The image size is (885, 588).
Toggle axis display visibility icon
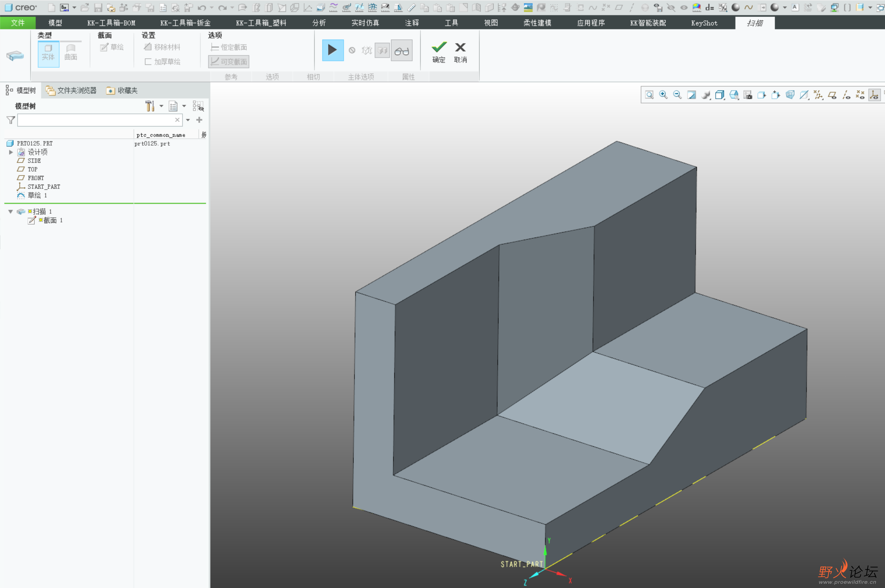tap(846, 95)
